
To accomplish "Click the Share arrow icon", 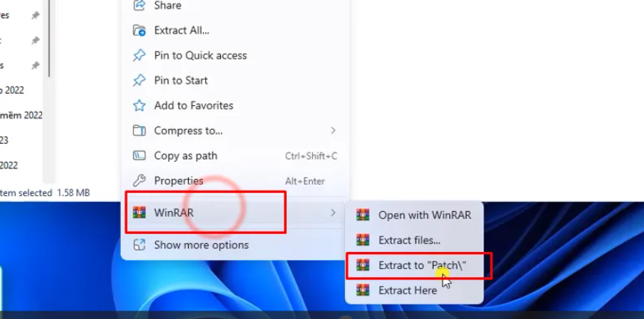I will (x=140, y=5).
